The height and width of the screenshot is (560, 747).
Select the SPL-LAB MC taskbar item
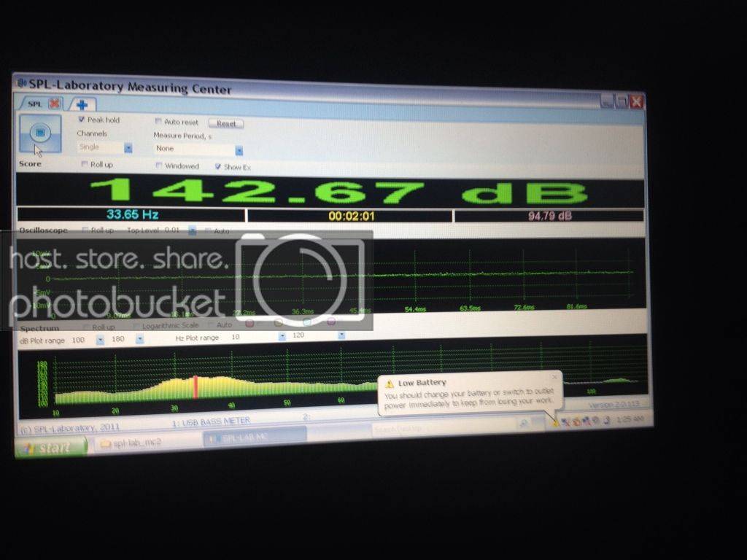click(x=255, y=437)
